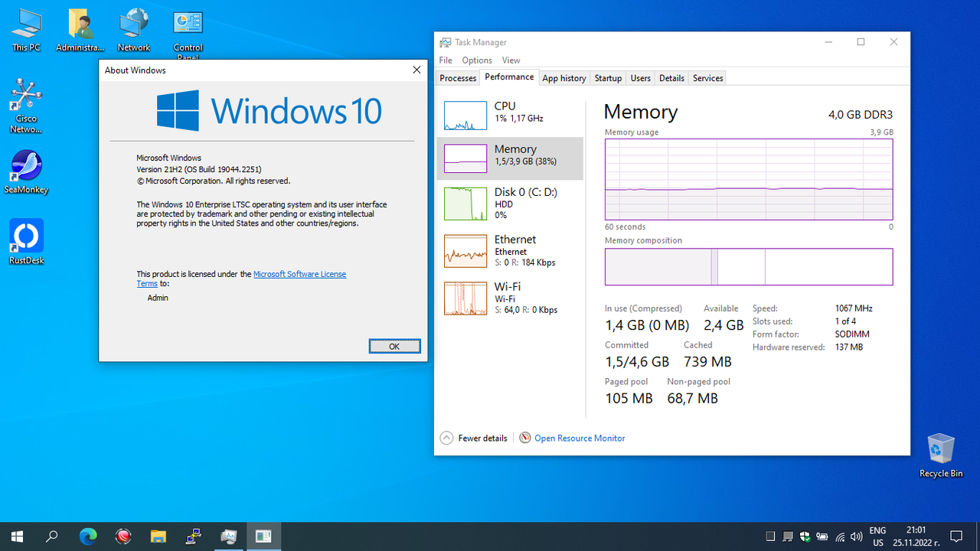Viewport: 980px width, 551px height.
Task: Select the Administrator folder desktop icon
Action: [x=80, y=31]
